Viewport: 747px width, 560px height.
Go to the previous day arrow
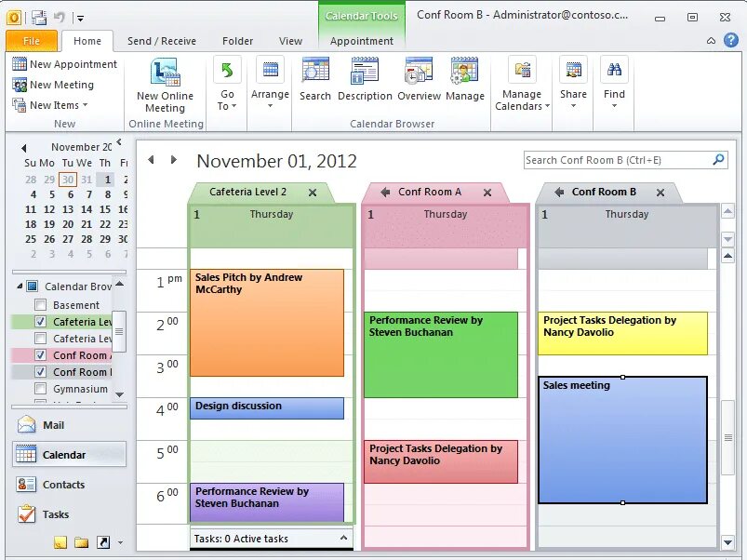151,159
